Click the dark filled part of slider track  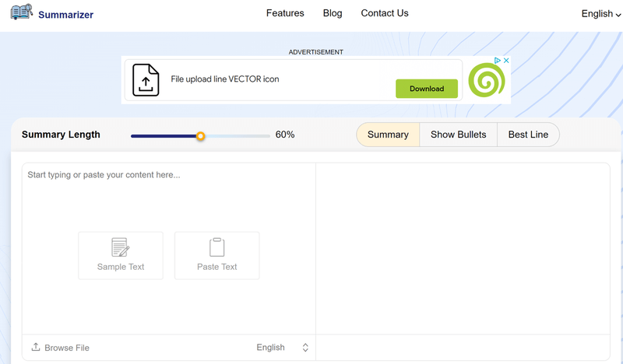[x=164, y=136]
